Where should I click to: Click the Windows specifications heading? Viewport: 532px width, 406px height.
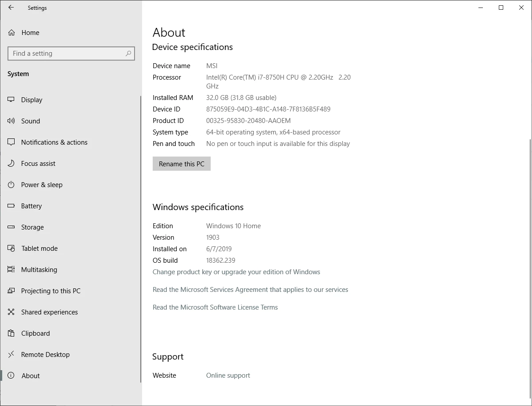pos(198,207)
